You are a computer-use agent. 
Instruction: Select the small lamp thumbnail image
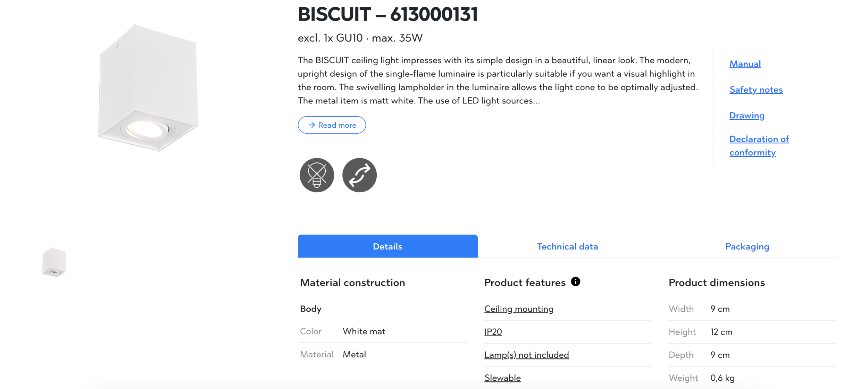click(54, 262)
